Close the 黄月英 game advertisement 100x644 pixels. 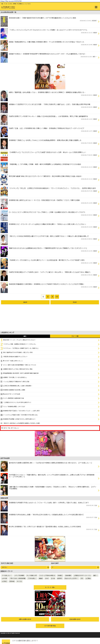pyautogui.click(x=64, y=65)
